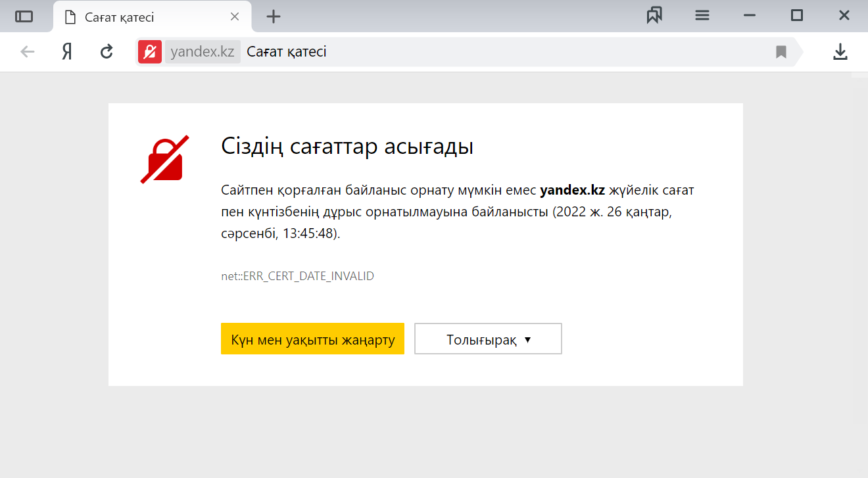The width and height of the screenshot is (868, 478).
Task: Close the 'Сағат қатесі' tab
Action: click(x=235, y=16)
